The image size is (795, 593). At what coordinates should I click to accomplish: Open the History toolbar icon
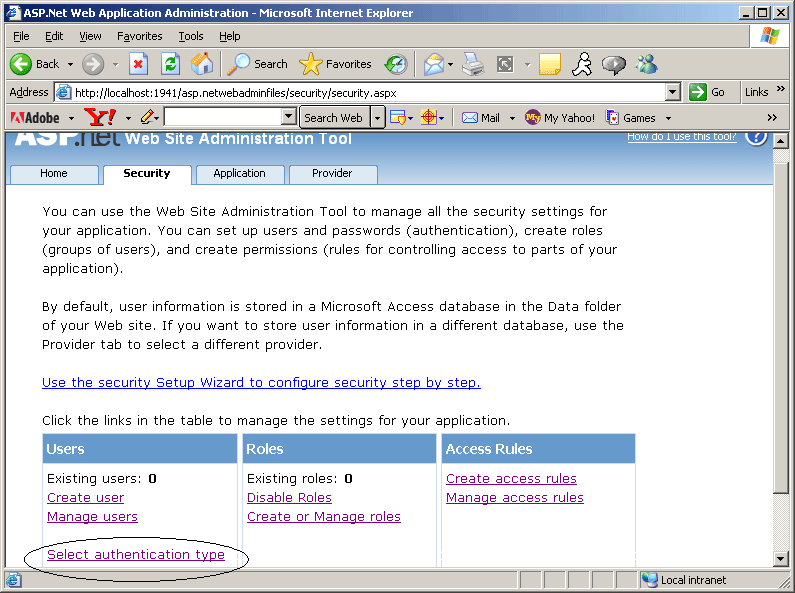pos(396,64)
